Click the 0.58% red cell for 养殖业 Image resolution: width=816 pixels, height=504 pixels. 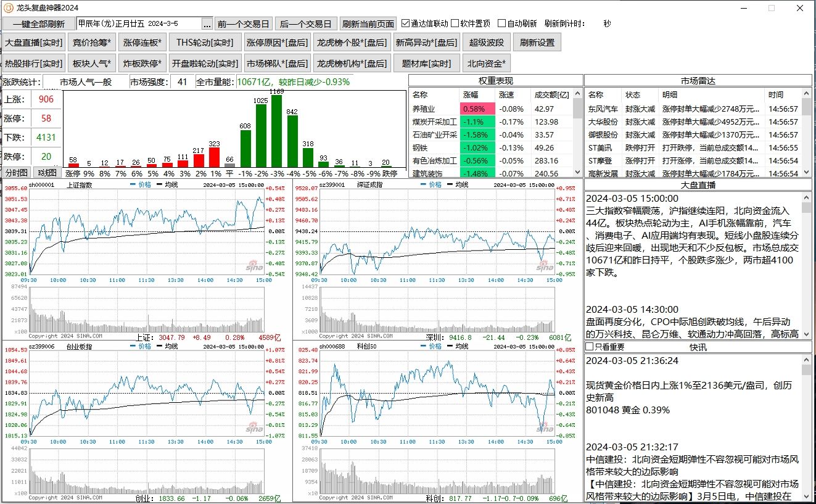pos(477,109)
